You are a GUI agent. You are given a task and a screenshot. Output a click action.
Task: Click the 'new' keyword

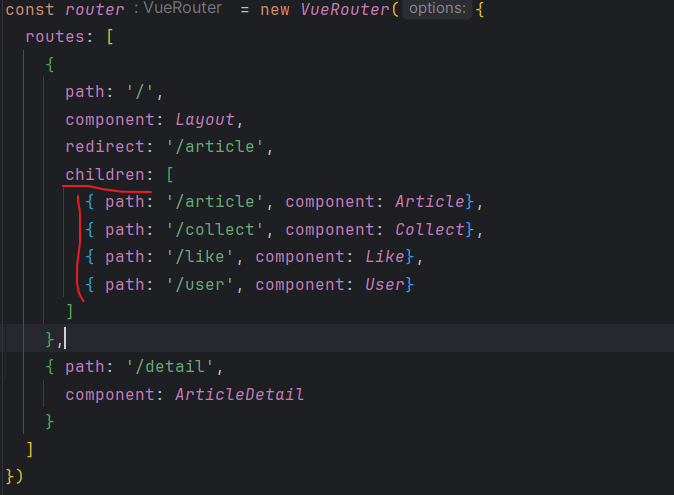pyautogui.click(x=275, y=9)
